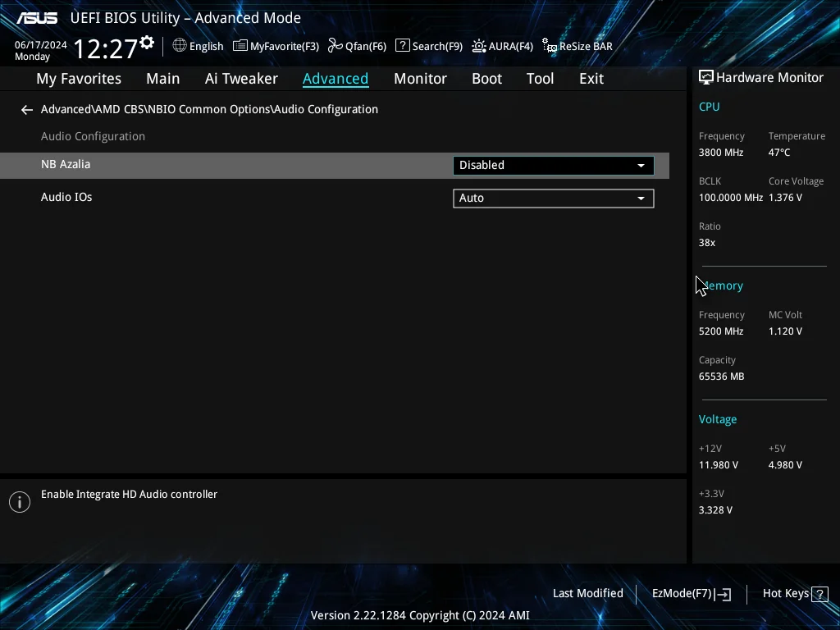Screen dimensions: 840x630
Task: Click MC Volt value 1.120 V
Action: click(x=785, y=331)
